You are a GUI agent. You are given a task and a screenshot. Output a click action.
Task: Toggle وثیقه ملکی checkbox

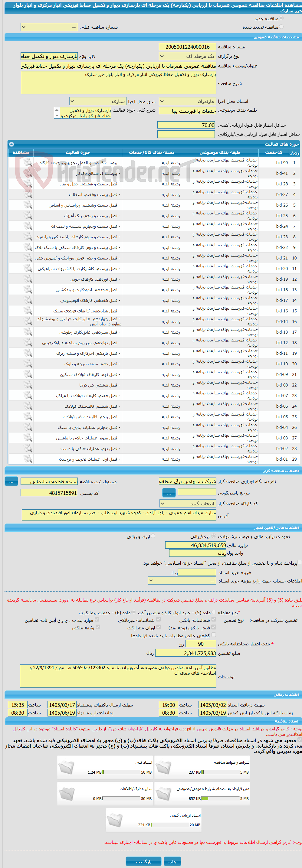98,627
